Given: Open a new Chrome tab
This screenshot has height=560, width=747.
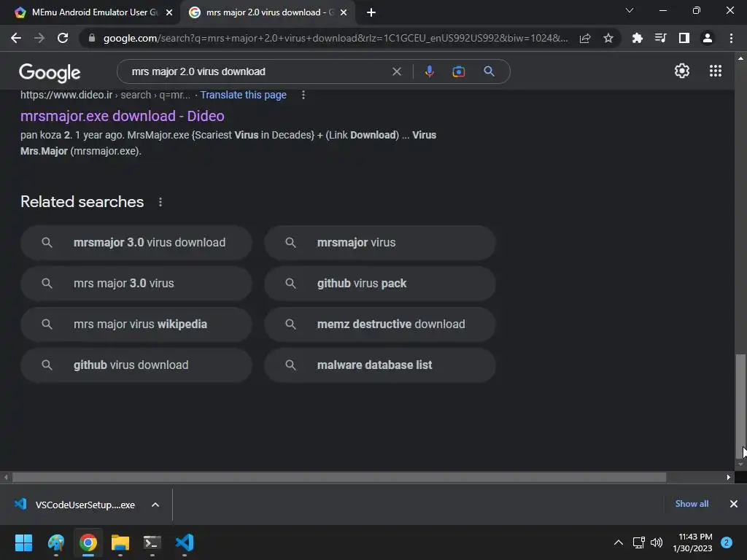Looking at the screenshot, I should [x=371, y=12].
